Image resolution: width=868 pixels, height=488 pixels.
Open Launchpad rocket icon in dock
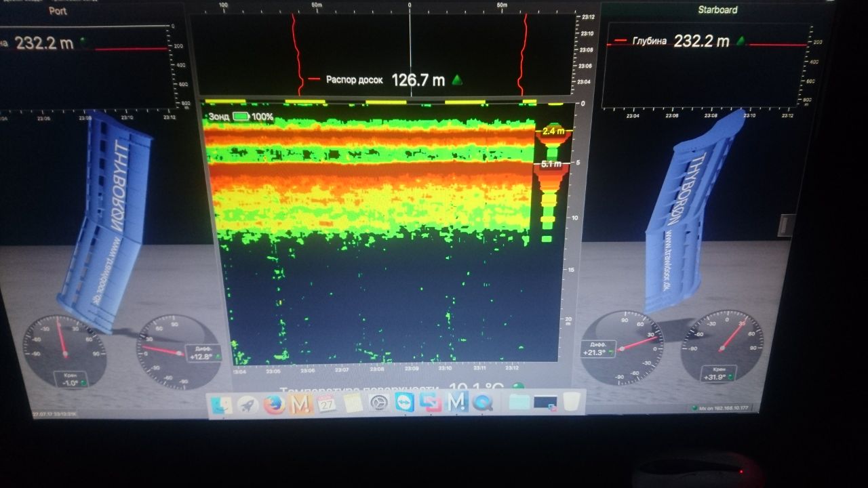[x=248, y=405]
